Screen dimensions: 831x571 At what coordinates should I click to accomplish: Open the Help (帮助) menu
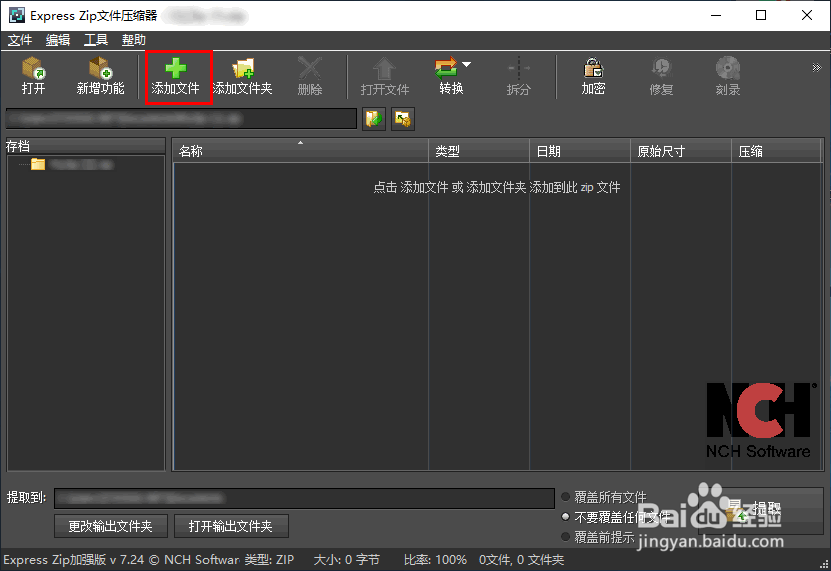[134, 40]
